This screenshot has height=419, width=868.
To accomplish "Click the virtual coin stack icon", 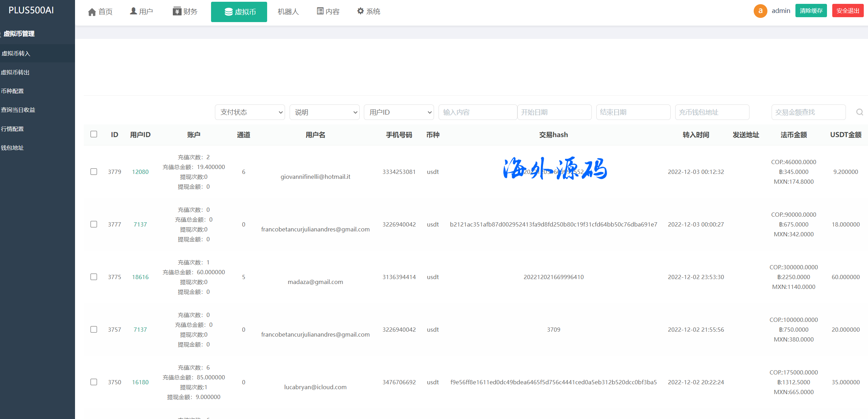I will pyautogui.click(x=229, y=12).
